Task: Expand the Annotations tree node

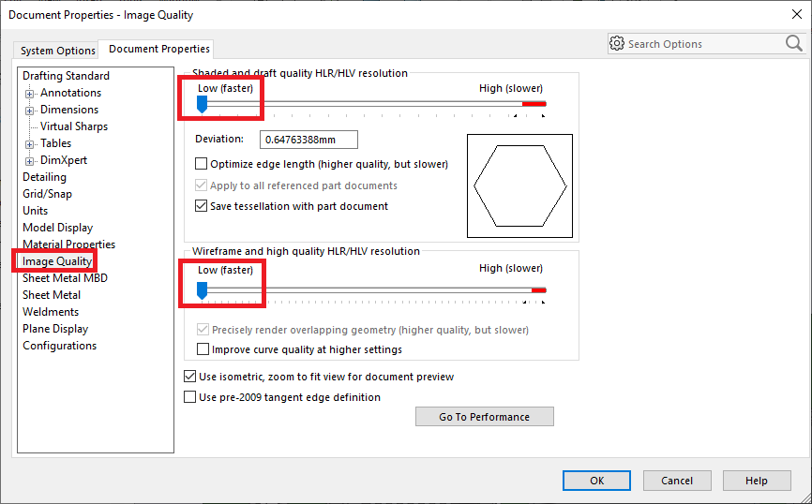Action: click(x=30, y=94)
